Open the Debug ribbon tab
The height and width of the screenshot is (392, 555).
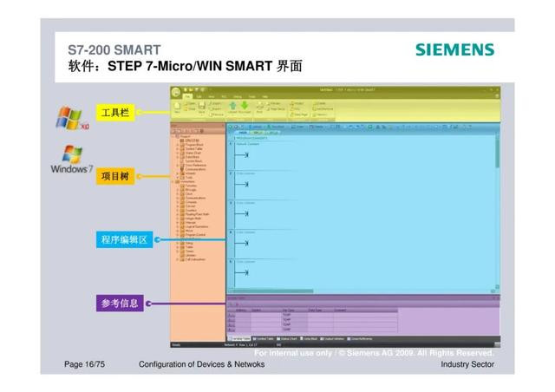[238, 96]
